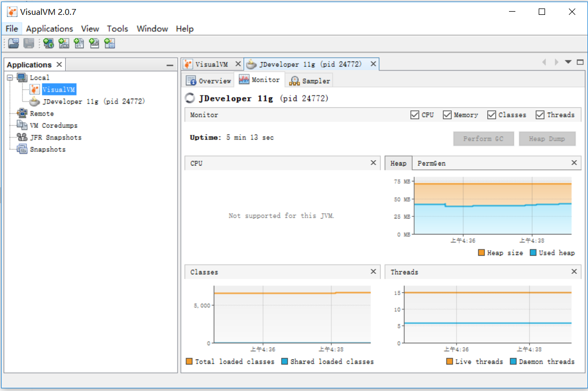Click the VM Coredumps icon in tree
588x391 pixels.
[22, 125]
